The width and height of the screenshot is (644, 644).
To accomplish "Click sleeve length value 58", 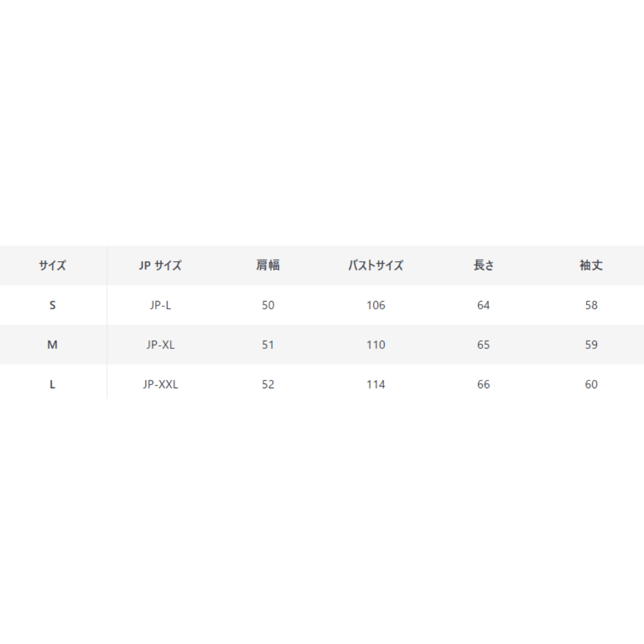I will point(591,305).
